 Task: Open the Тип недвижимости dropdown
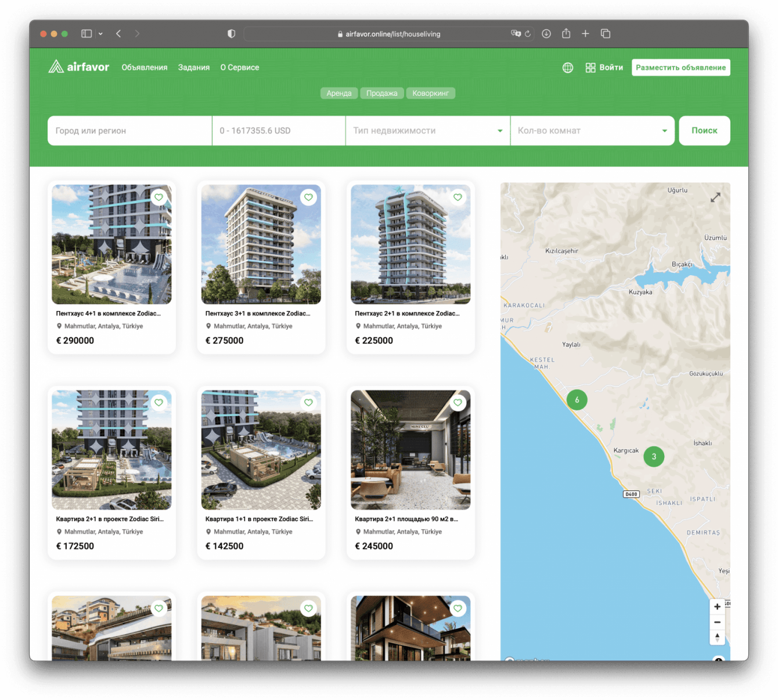pos(428,131)
